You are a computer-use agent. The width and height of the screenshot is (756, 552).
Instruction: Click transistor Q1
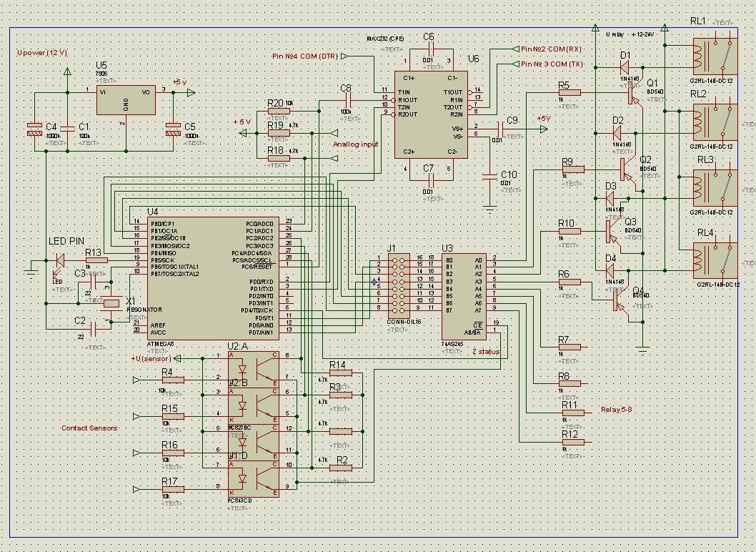[632, 92]
